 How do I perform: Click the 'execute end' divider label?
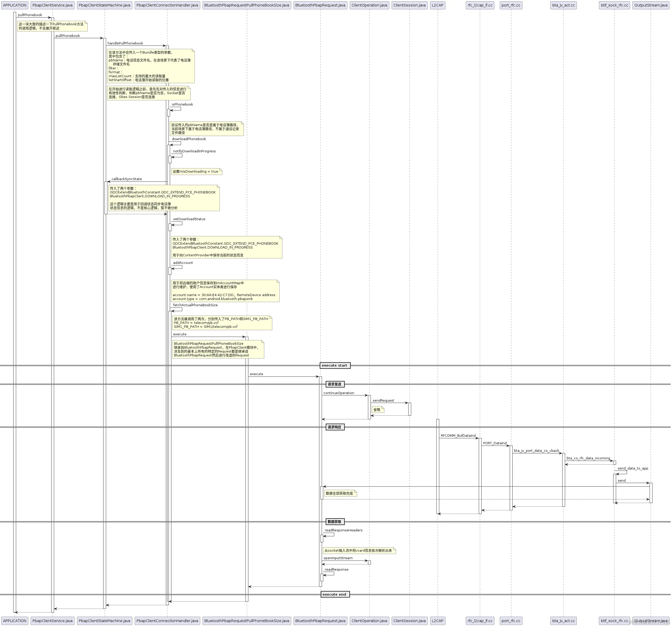pyautogui.click(x=335, y=595)
